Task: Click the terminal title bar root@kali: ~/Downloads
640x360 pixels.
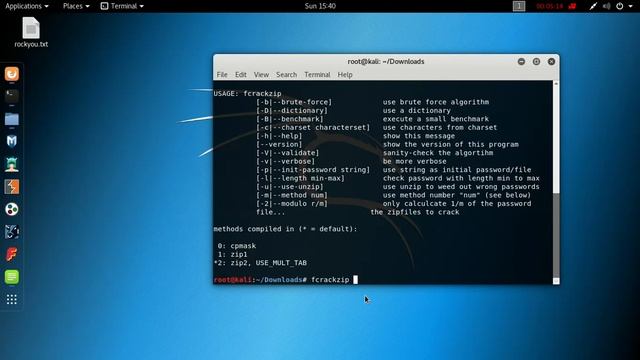Action: 386,62
